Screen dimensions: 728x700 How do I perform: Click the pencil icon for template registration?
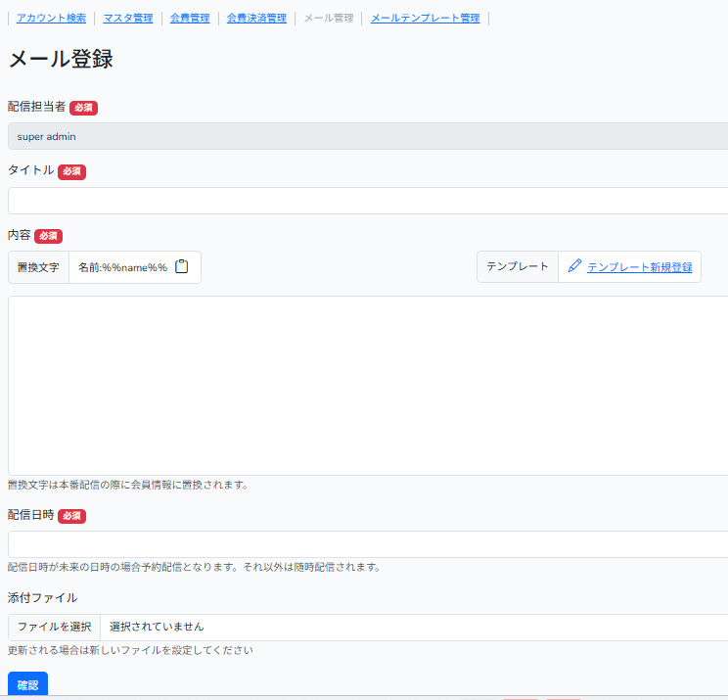point(574,266)
